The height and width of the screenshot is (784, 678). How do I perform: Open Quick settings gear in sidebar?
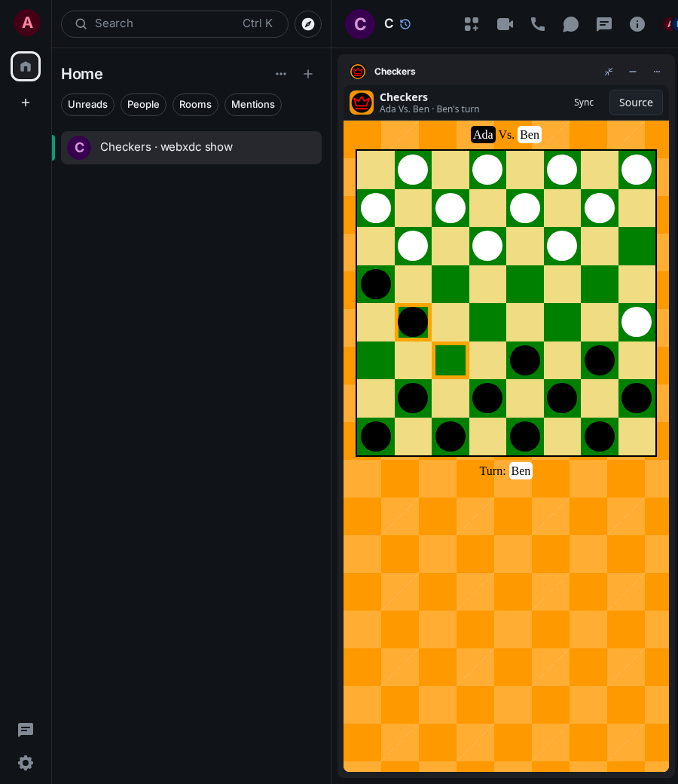pos(26,762)
